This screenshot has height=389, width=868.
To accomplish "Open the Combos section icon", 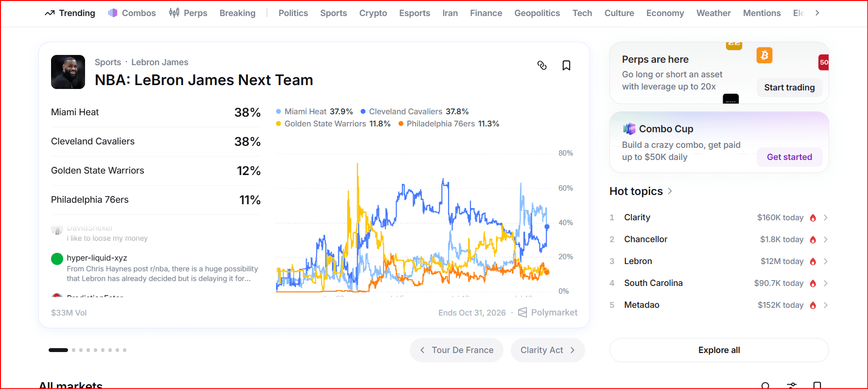I will (x=113, y=13).
